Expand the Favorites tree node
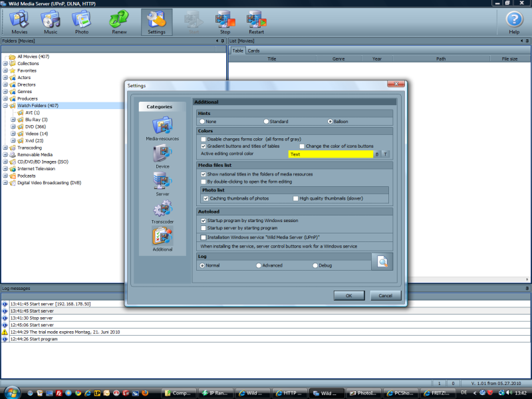The height and width of the screenshot is (399, 532). (5, 70)
